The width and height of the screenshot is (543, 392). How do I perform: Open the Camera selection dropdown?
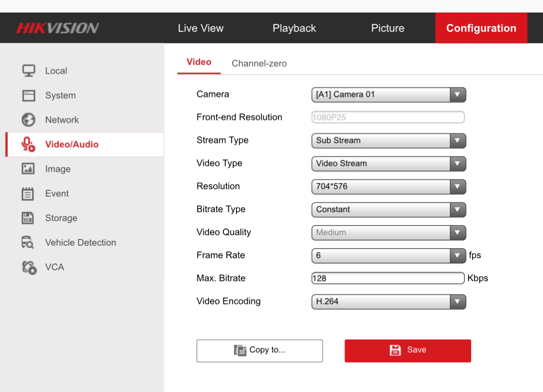(389, 95)
